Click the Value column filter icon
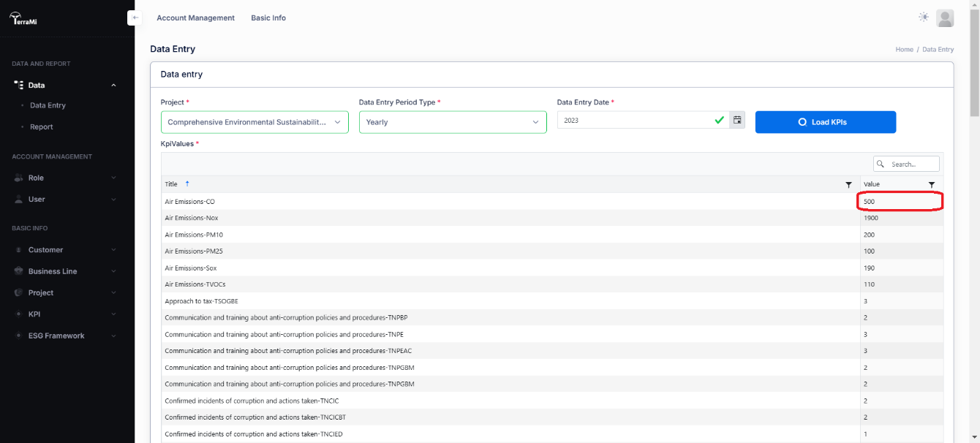Image resolution: width=980 pixels, height=443 pixels. 932,184
